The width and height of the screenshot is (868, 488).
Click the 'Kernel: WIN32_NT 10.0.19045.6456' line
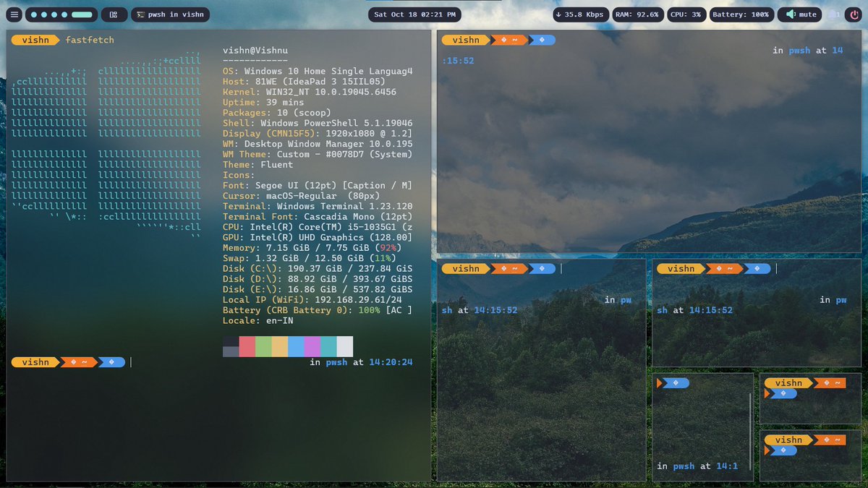click(x=310, y=92)
